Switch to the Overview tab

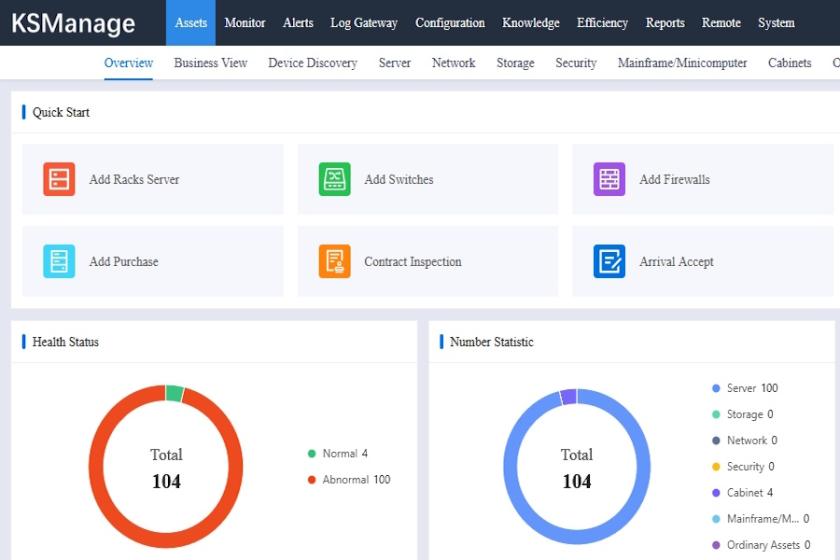point(129,63)
